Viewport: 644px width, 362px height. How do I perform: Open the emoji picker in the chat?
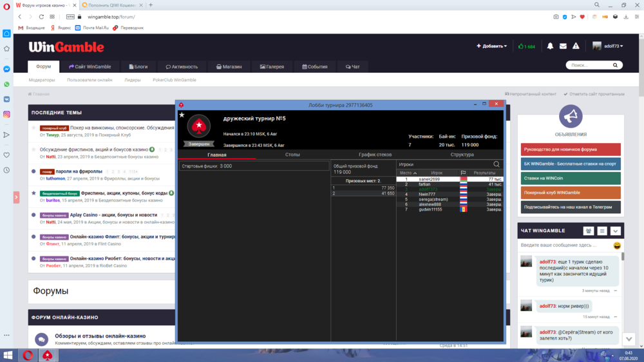[616, 245]
